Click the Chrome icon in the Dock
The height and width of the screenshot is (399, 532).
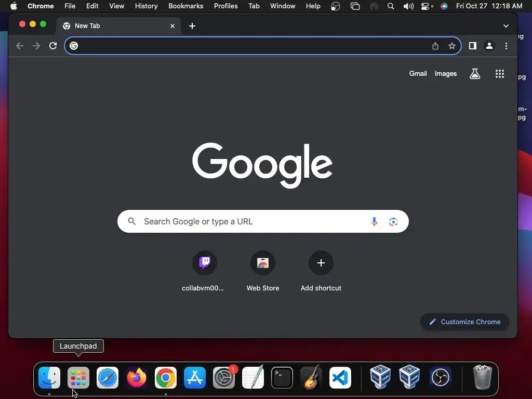pos(166,378)
